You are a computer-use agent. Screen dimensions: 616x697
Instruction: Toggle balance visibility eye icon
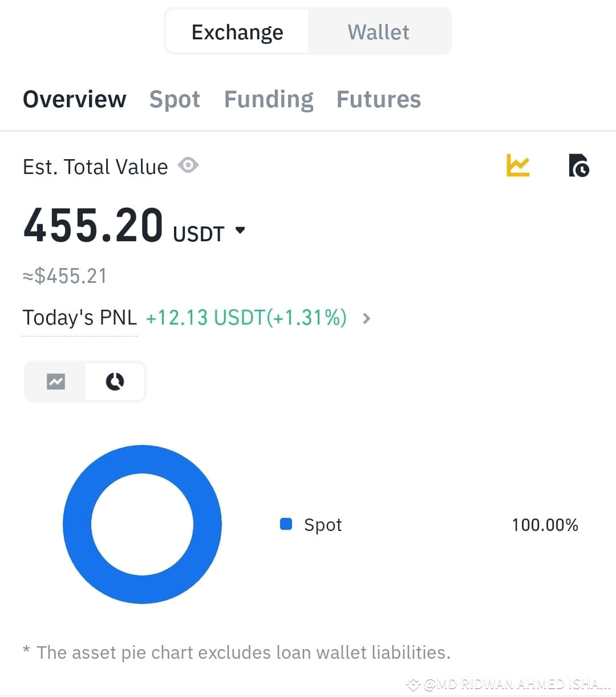pyautogui.click(x=188, y=165)
